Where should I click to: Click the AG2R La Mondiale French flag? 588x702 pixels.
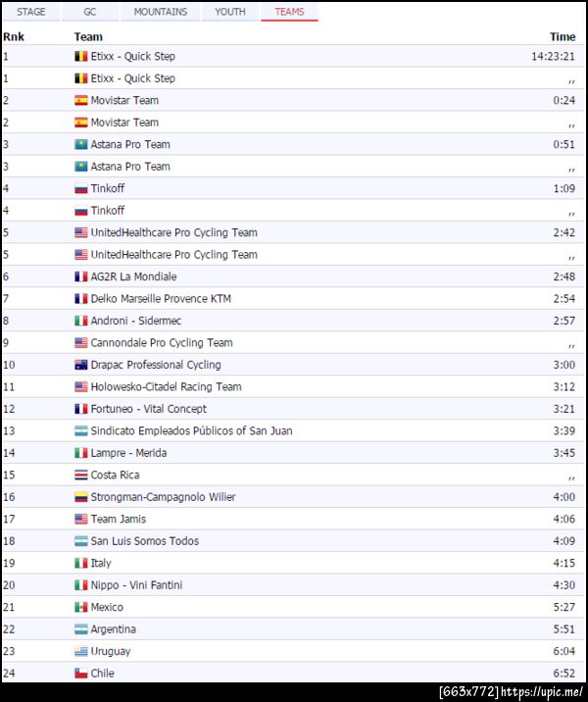coord(81,276)
